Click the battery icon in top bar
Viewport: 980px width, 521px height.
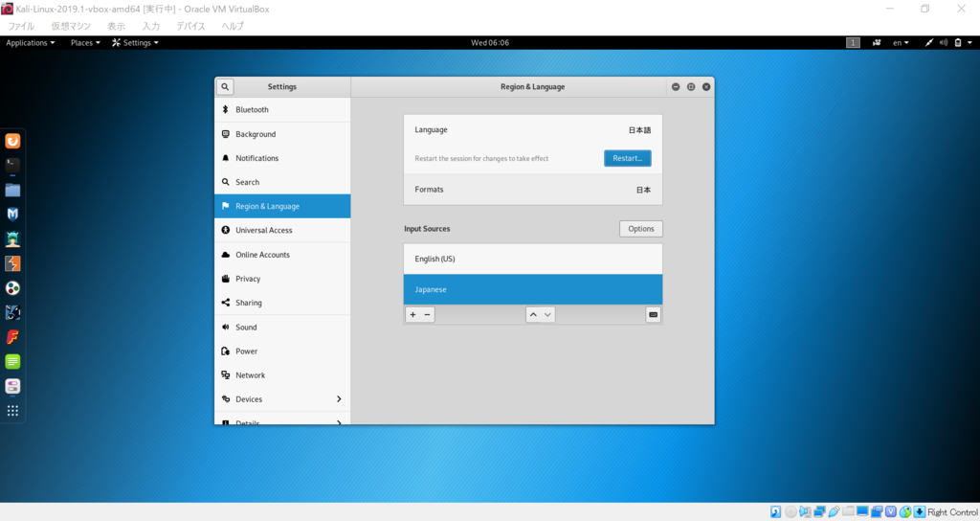pos(957,42)
